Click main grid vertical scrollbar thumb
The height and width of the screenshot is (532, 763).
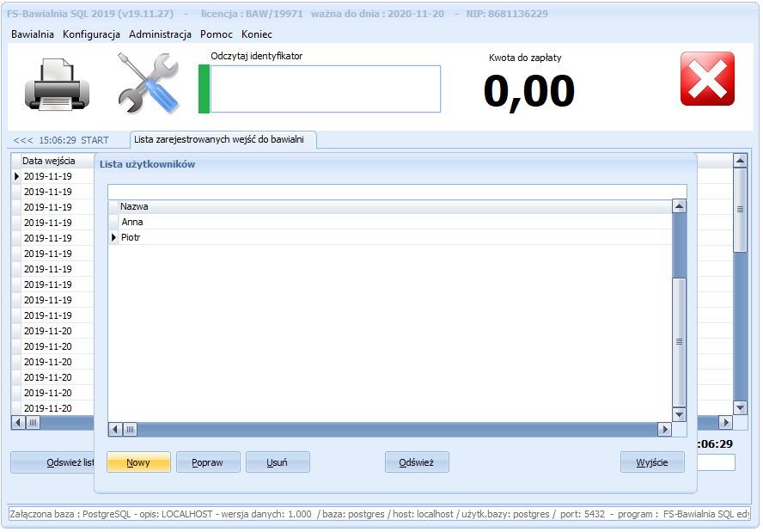click(740, 210)
